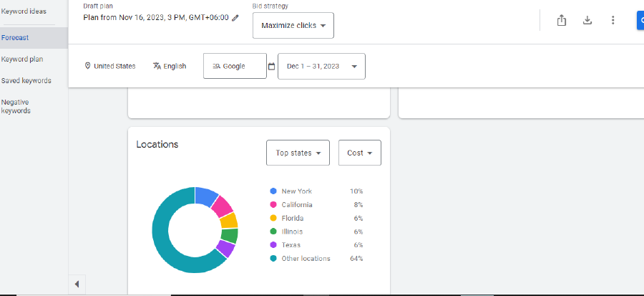Click the blue New York legend dot
This screenshot has height=296, width=644.
point(273,191)
